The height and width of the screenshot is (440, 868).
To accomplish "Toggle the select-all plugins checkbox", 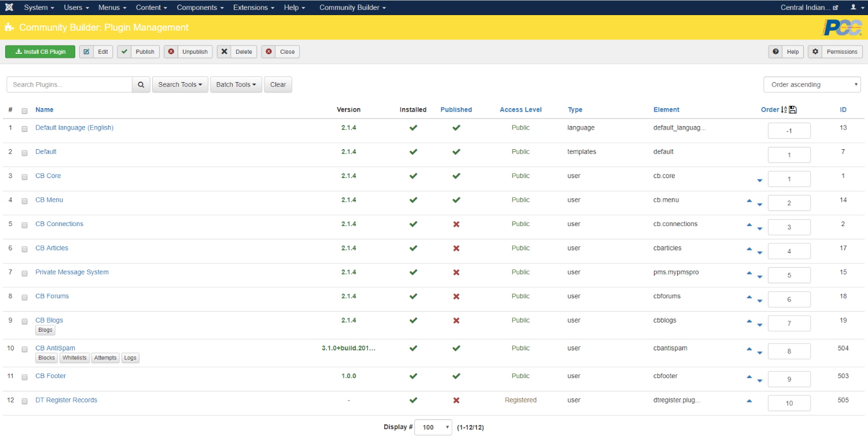I will 24,110.
